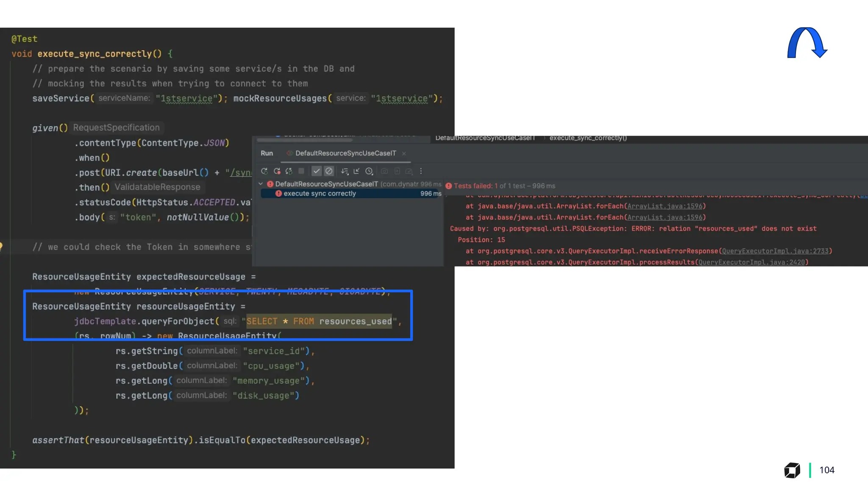868x488 pixels.
Task: Open the sort tests dropdown
Action: (345, 171)
